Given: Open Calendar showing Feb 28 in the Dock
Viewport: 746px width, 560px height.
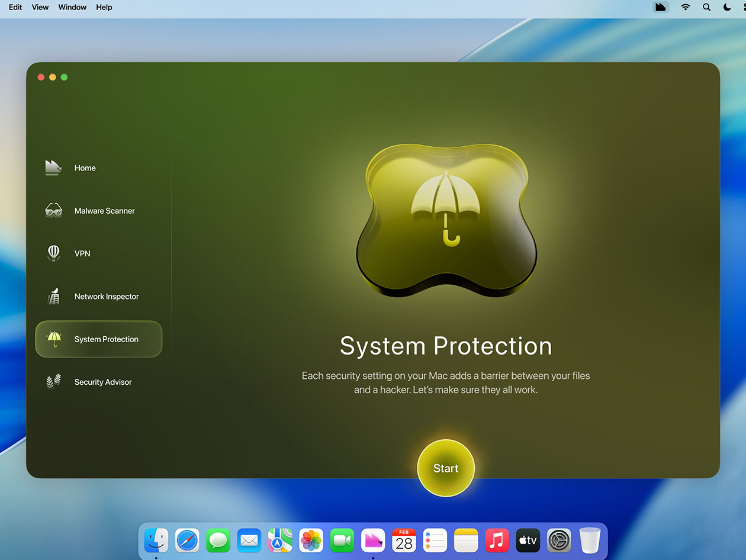Looking at the screenshot, I should [x=404, y=540].
